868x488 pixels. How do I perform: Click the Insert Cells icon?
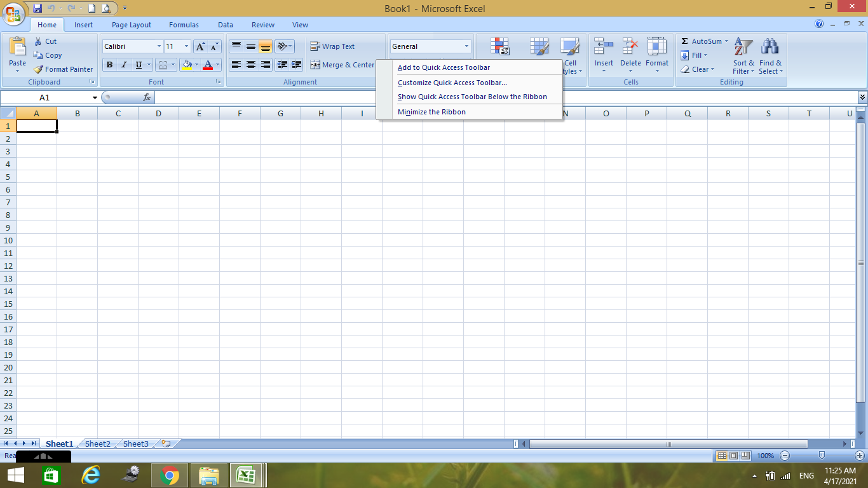[x=604, y=47]
